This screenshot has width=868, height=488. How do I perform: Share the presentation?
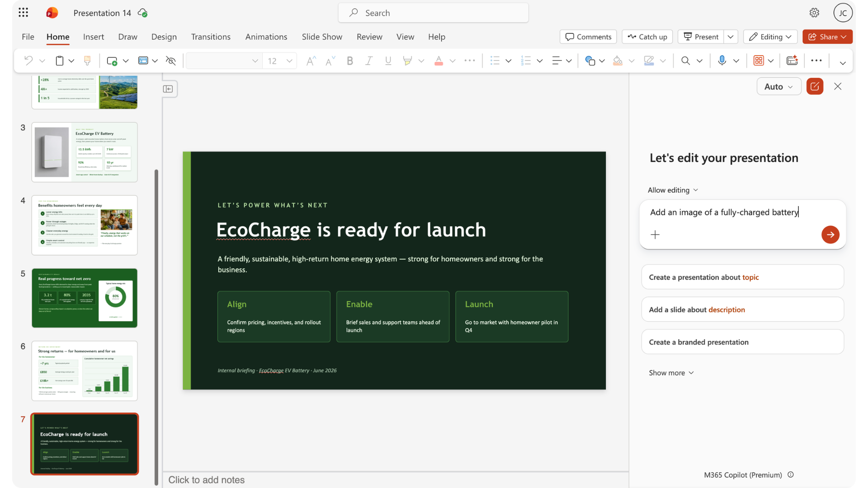[827, 37]
